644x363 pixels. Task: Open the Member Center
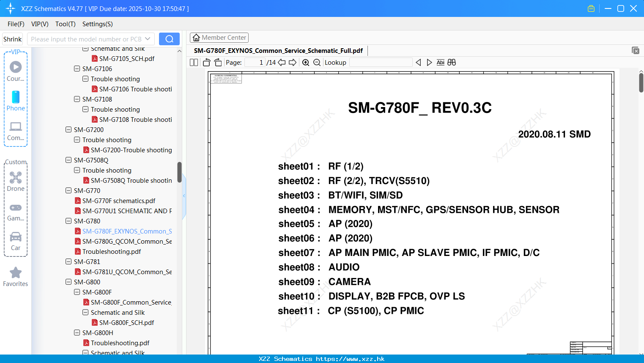(219, 38)
